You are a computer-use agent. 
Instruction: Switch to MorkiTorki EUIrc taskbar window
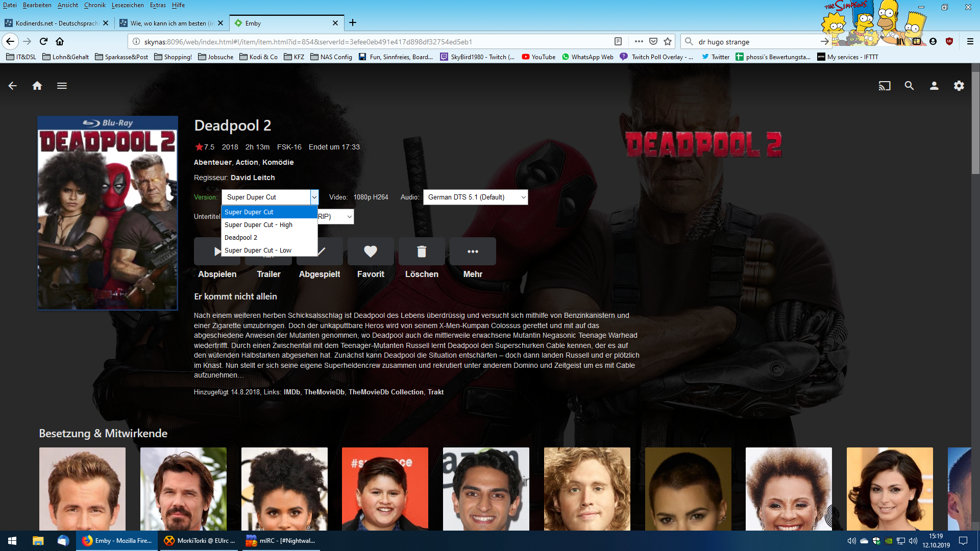pyautogui.click(x=200, y=541)
